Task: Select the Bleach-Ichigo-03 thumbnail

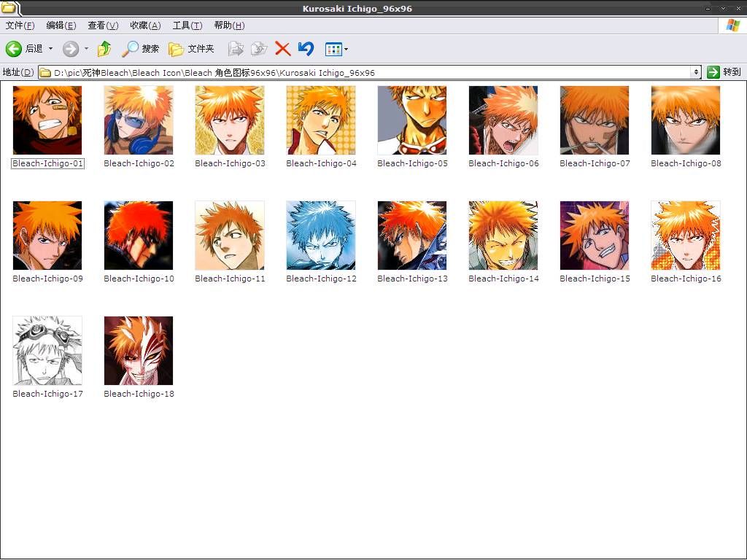Action: [230, 120]
